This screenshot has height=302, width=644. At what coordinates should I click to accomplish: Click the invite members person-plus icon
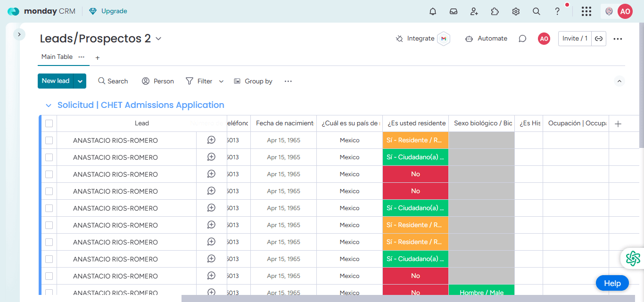tap(474, 11)
